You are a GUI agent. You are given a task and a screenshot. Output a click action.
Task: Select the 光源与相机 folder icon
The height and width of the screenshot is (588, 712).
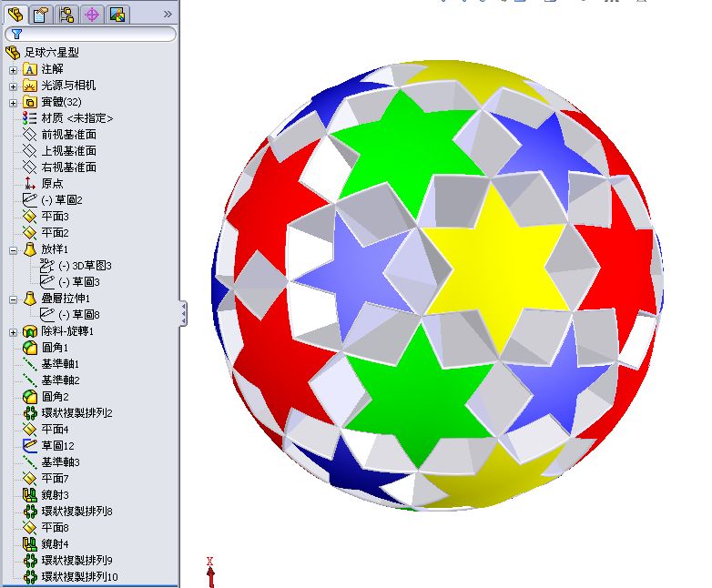click(x=29, y=86)
